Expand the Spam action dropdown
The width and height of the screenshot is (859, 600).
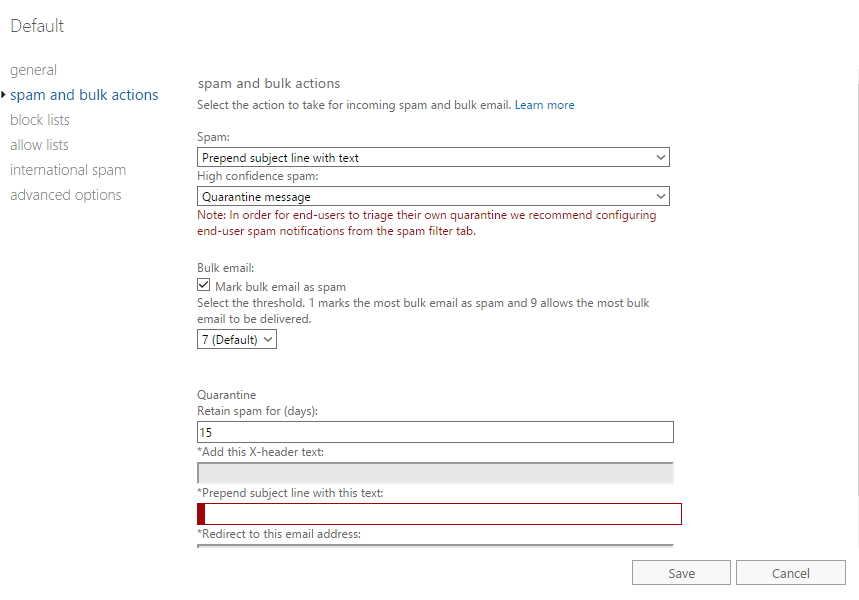pos(433,157)
